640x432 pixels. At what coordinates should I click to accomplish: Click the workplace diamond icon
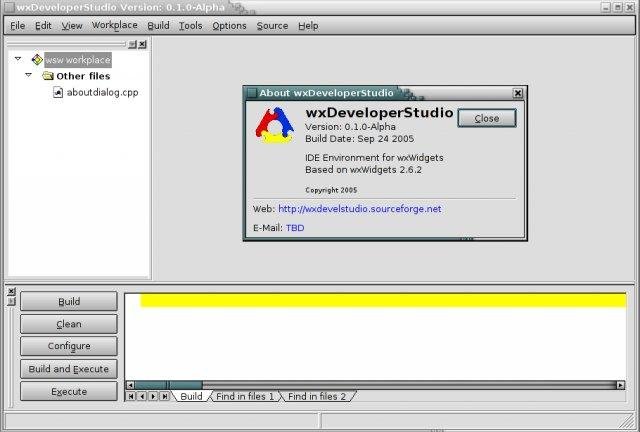(x=37, y=60)
